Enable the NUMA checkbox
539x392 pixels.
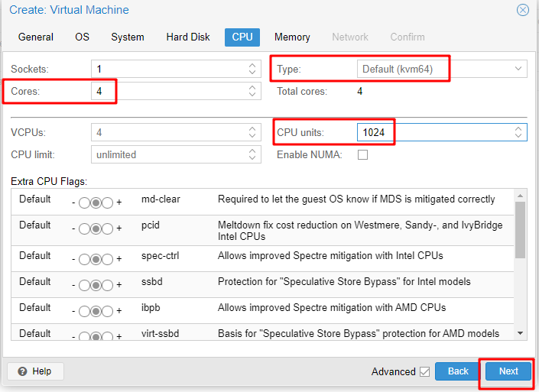363,154
